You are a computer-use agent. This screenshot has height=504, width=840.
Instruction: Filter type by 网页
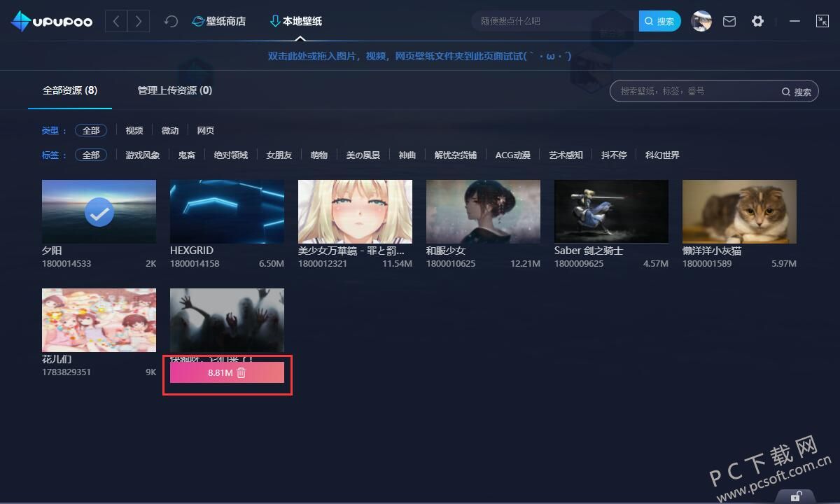(x=206, y=130)
